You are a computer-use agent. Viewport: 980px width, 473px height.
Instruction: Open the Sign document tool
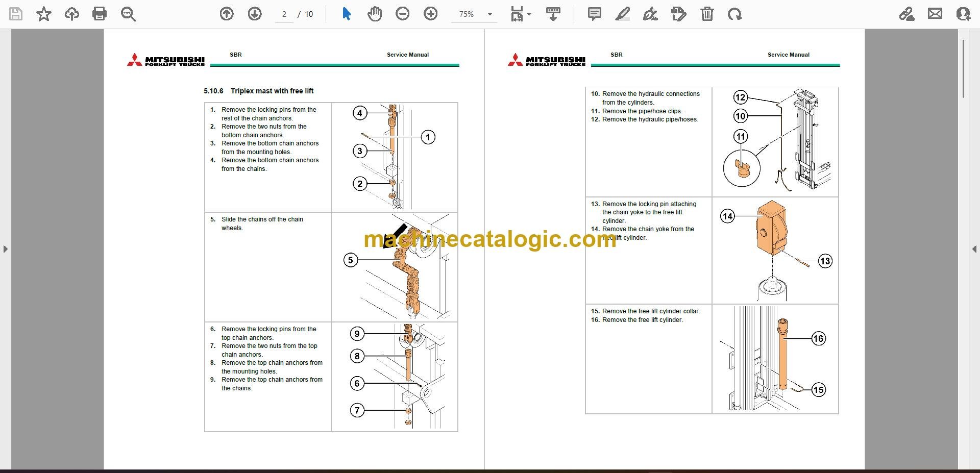[650, 14]
